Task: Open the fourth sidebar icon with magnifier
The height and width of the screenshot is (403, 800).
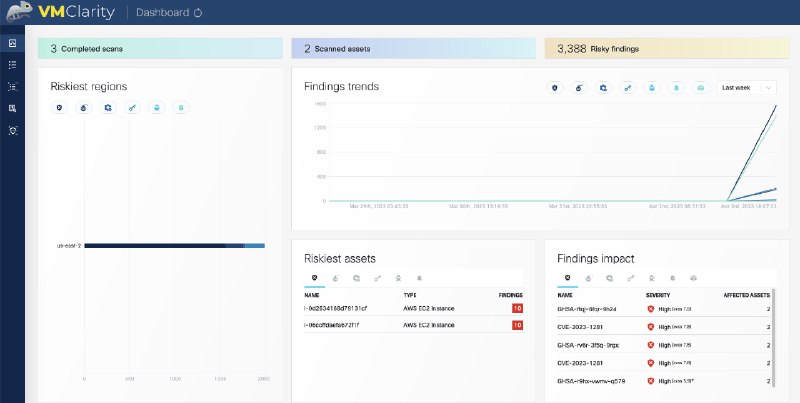Action: pyautogui.click(x=13, y=109)
